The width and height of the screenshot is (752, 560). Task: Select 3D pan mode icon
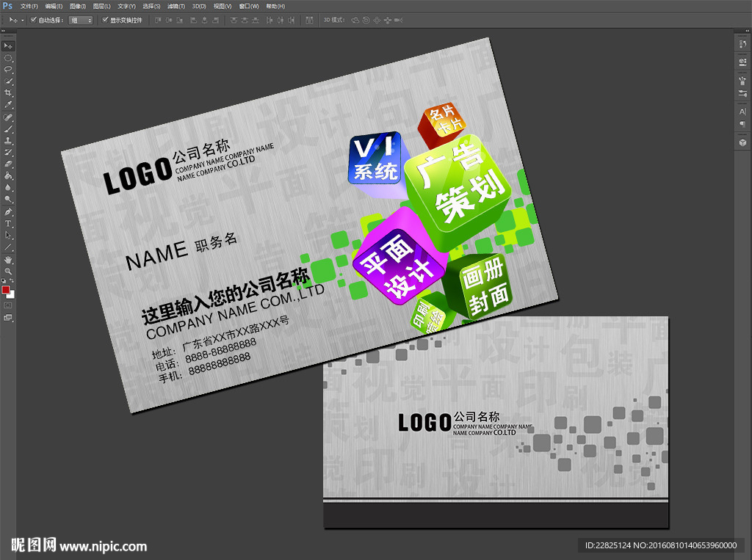[x=377, y=20]
